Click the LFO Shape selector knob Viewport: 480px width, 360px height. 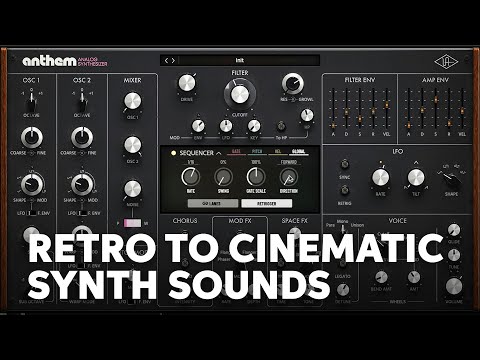coord(451,179)
